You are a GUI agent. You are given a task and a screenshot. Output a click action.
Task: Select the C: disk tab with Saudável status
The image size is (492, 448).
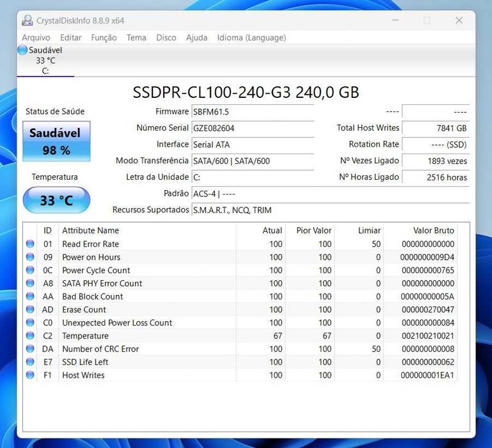pyautogui.click(x=45, y=60)
